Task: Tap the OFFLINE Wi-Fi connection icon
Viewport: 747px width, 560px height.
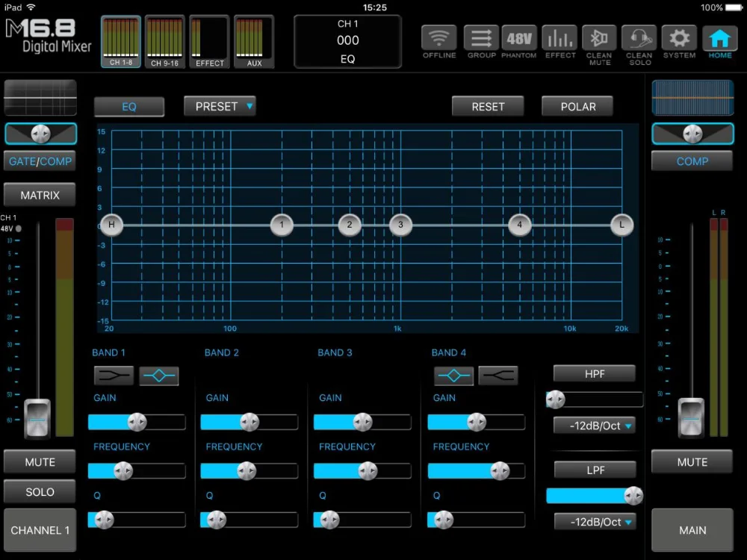Action: (438, 38)
